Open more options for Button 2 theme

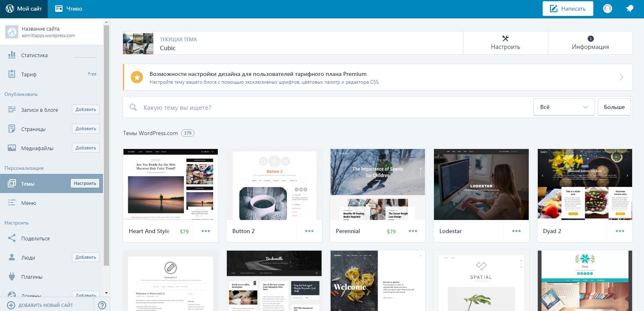click(309, 231)
